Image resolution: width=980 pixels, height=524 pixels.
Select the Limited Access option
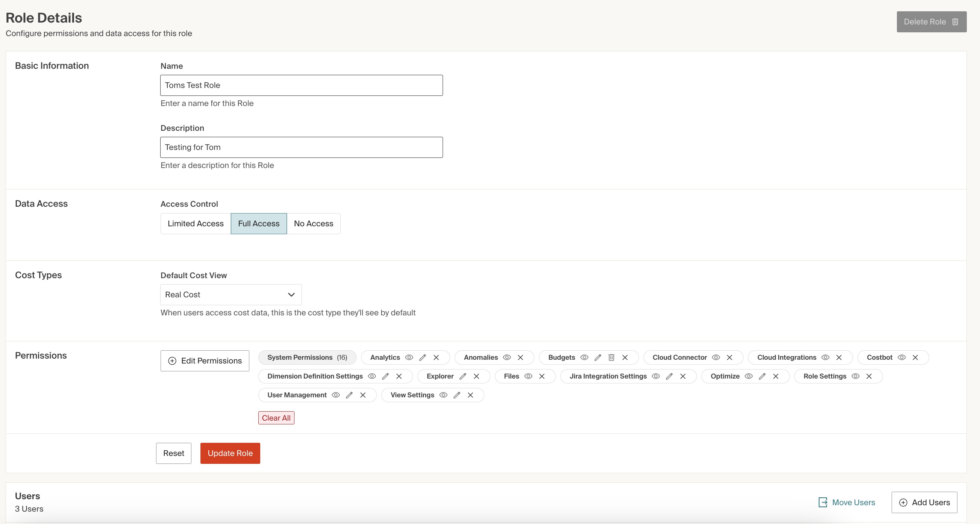[x=196, y=224]
